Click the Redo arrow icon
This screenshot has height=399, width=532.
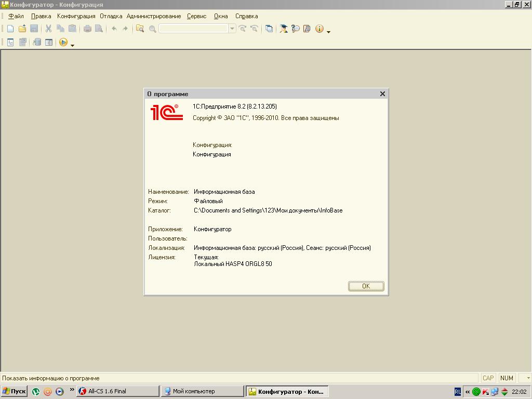coord(125,29)
